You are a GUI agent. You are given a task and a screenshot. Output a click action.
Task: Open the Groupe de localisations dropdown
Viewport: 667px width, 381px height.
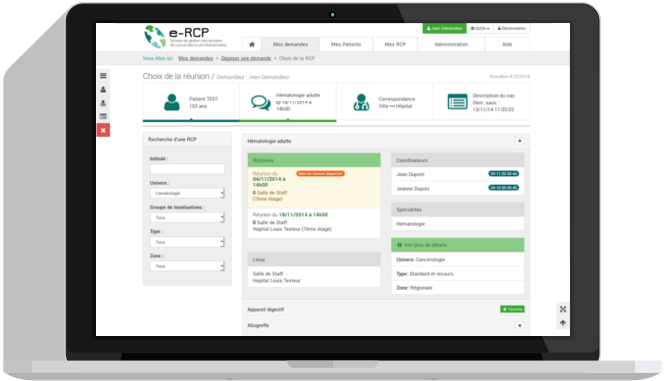pos(187,218)
